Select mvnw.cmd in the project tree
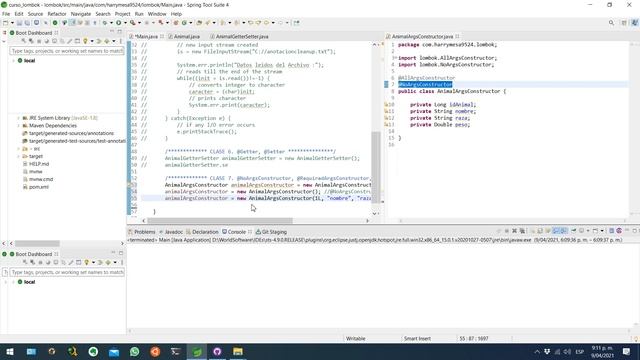Screen dimensions: 640x360 41,179
